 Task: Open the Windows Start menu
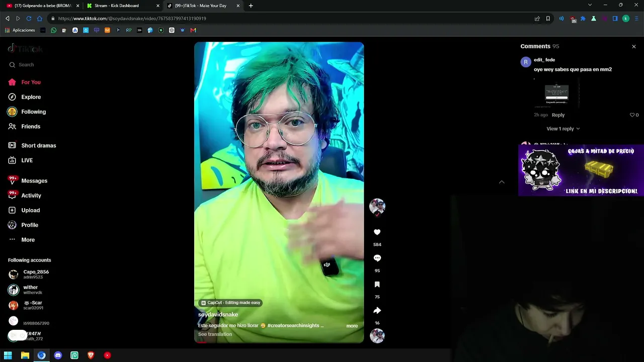(8, 355)
